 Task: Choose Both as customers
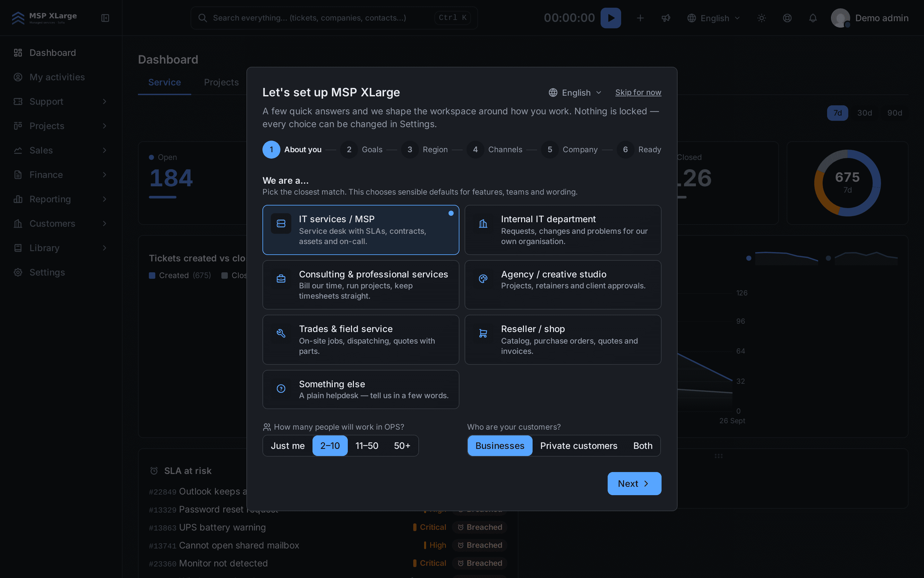[x=643, y=446]
